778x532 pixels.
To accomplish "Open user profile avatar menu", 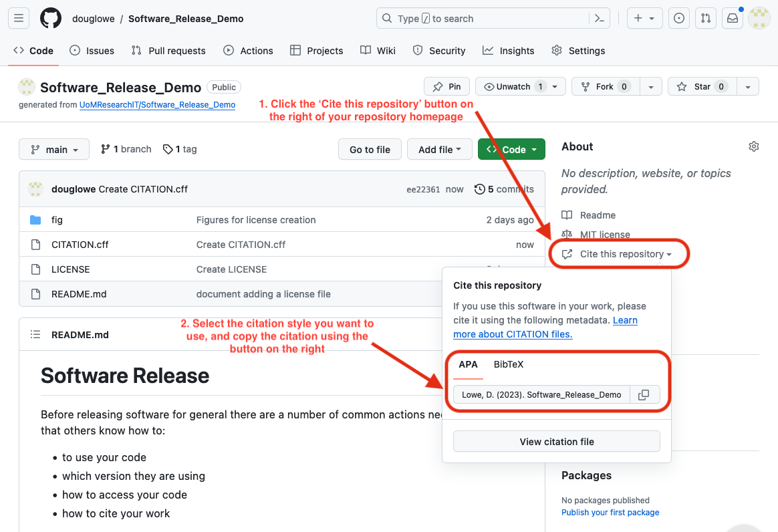I will 759,18.
